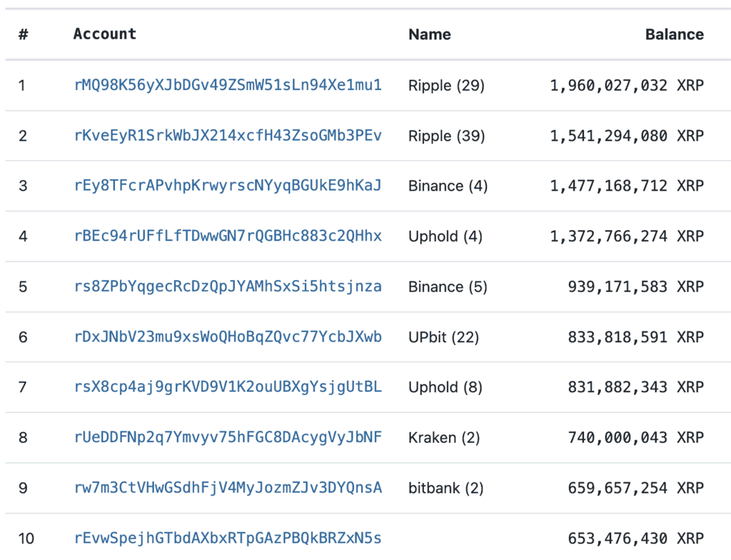The width and height of the screenshot is (731, 560).
Task: Open account rw7m3CtVHwGSdhFjV4MyJozmZJv3DYQnsA
Action: pyautogui.click(x=228, y=488)
